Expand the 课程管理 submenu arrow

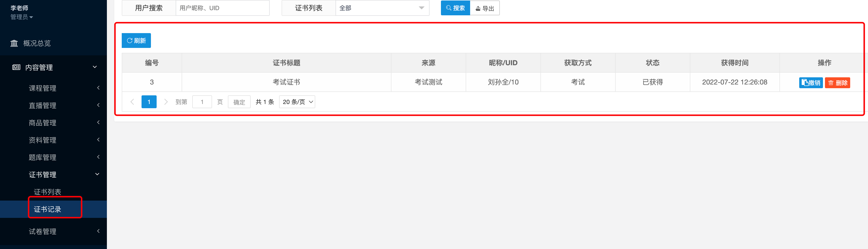(98, 88)
